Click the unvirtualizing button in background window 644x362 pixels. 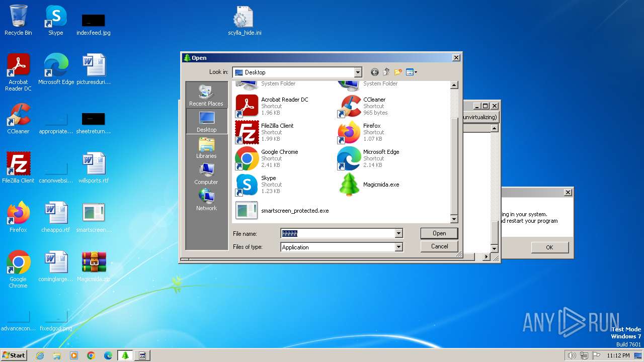pos(480,117)
